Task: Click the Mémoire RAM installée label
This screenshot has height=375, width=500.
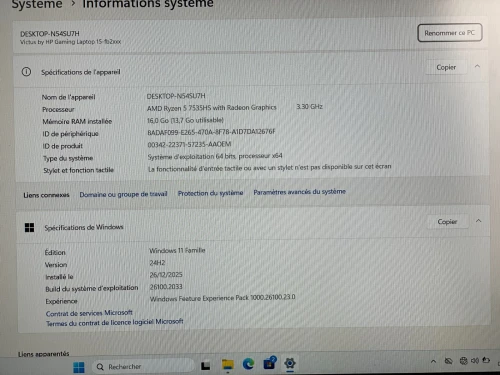Action: point(77,121)
